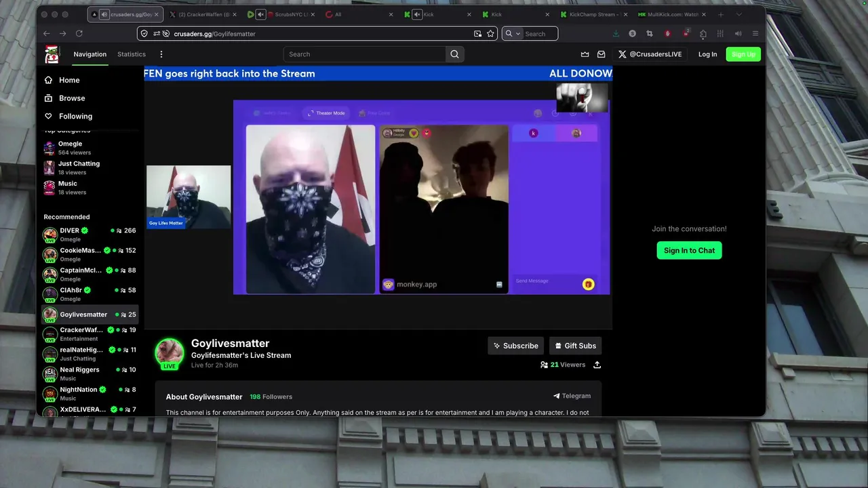Switch to the CrackerWaffen X browser tab
Screen dimensions: 868x488
coord(202,14)
